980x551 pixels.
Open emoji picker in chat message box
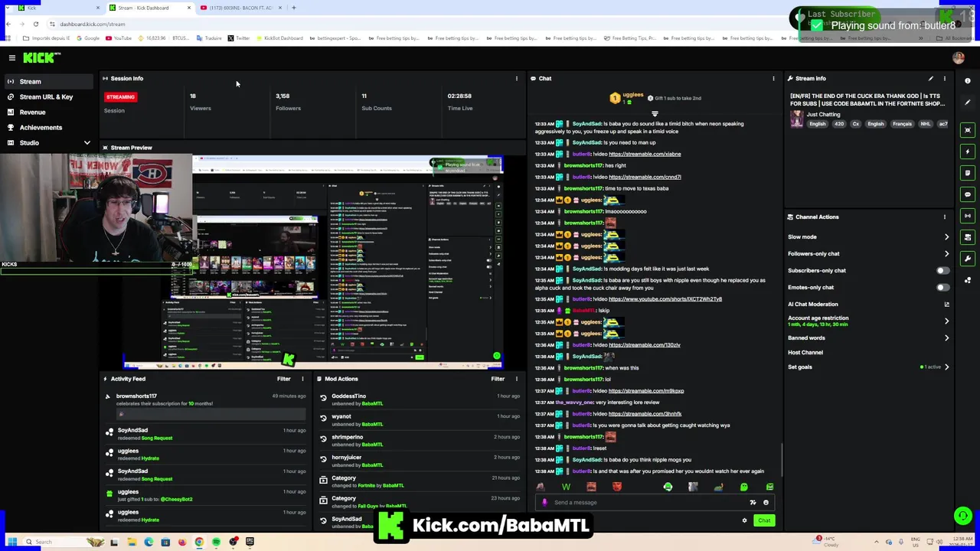click(x=766, y=503)
